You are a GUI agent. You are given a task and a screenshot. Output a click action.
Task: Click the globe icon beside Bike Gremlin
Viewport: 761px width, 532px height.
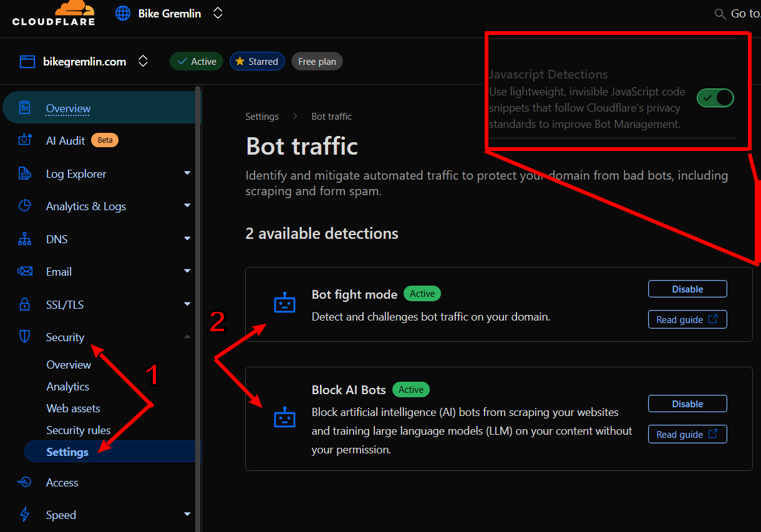pos(124,13)
